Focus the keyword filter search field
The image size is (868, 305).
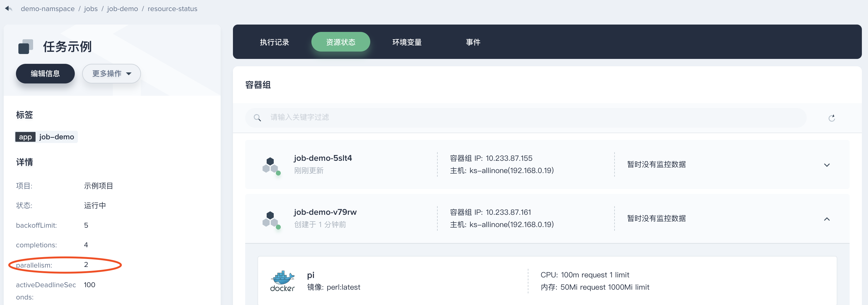526,118
